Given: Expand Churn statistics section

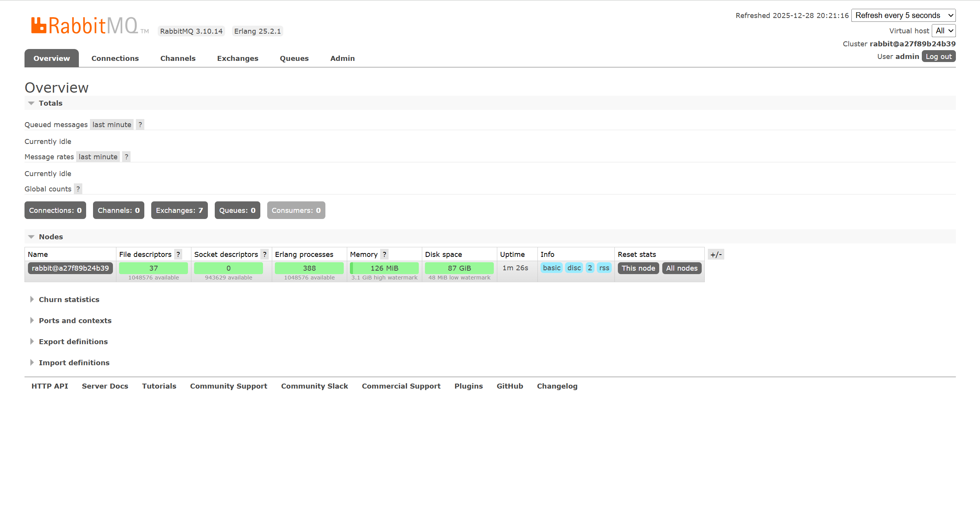Looking at the screenshot, I should (69, 299).
